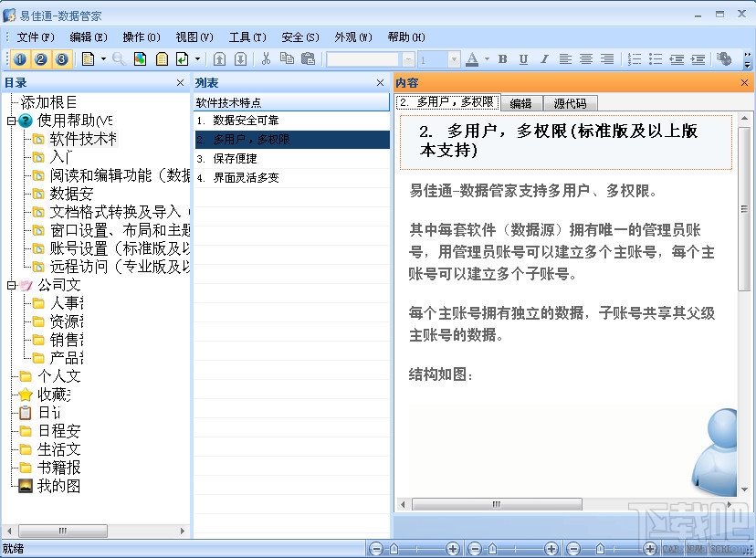756x558 pixels.
Task: Increase indent of the paragraph
Action: click(x=698, y=59)
